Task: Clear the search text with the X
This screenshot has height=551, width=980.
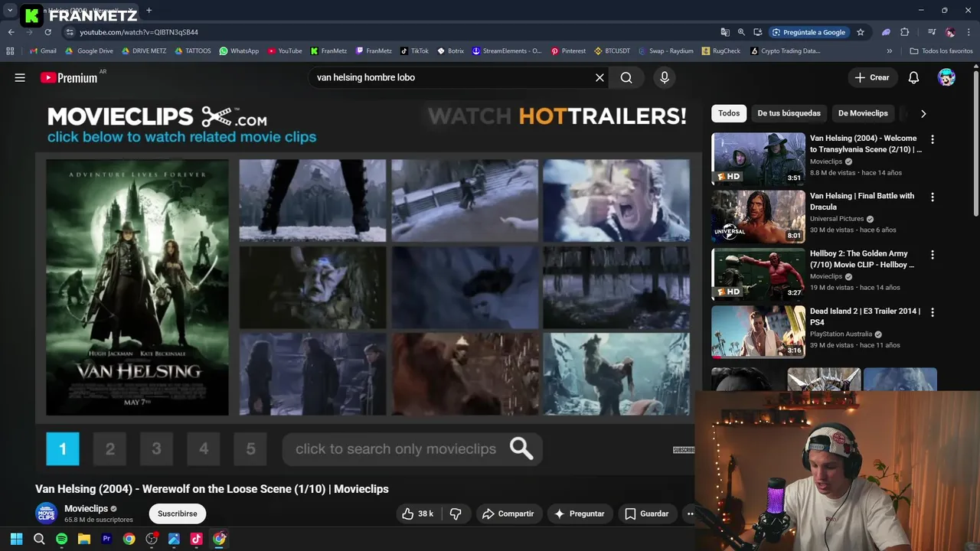Action: click(599, 77)
